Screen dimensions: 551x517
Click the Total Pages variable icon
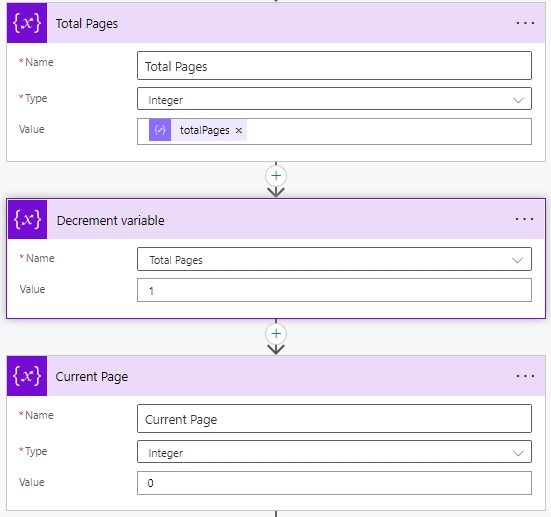[27, 23]
